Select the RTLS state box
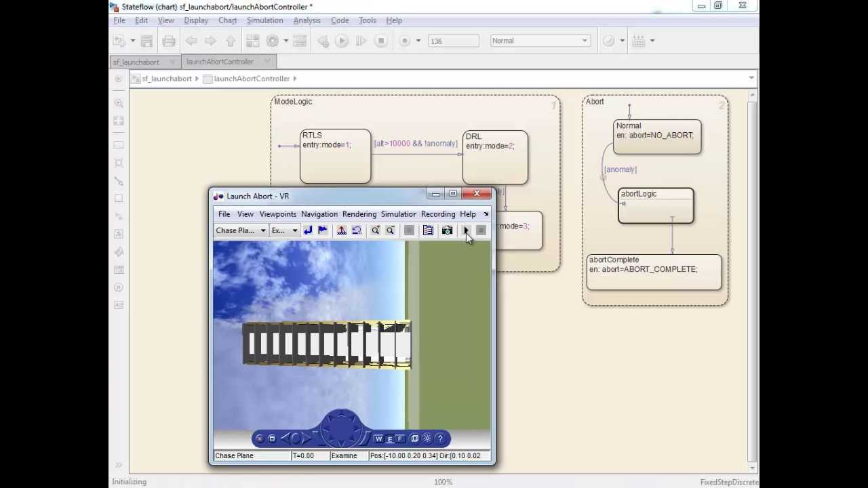This screenshot has width=868, height=488. coord(335,157)
